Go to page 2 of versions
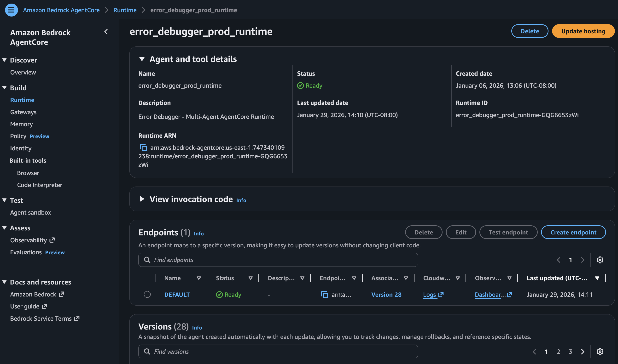Viewport: 618px width, 364px height. pyautogui.click(x=559, y=351)
